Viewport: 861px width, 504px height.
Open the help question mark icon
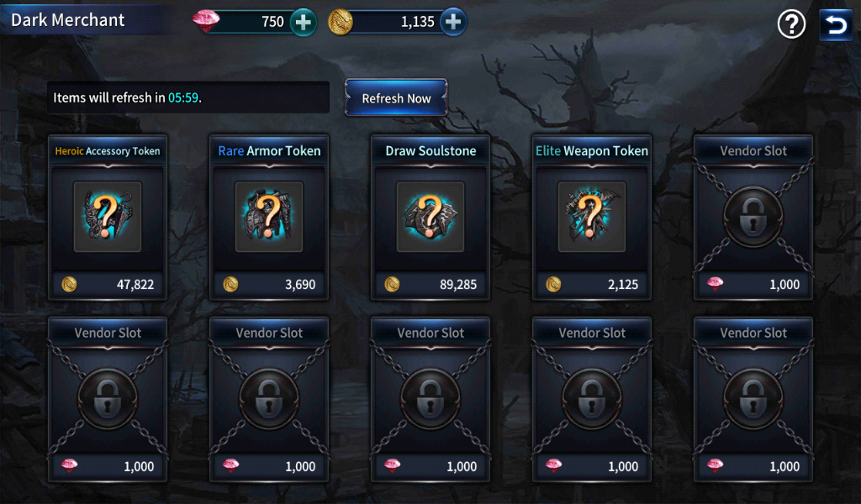[x=791, y=24]
